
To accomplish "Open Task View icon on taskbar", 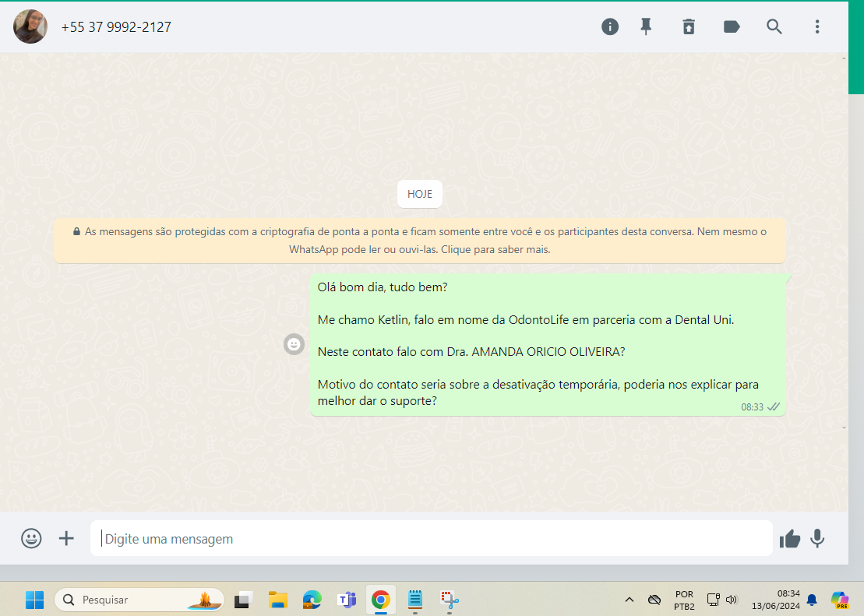I will [x=243, y=600].
